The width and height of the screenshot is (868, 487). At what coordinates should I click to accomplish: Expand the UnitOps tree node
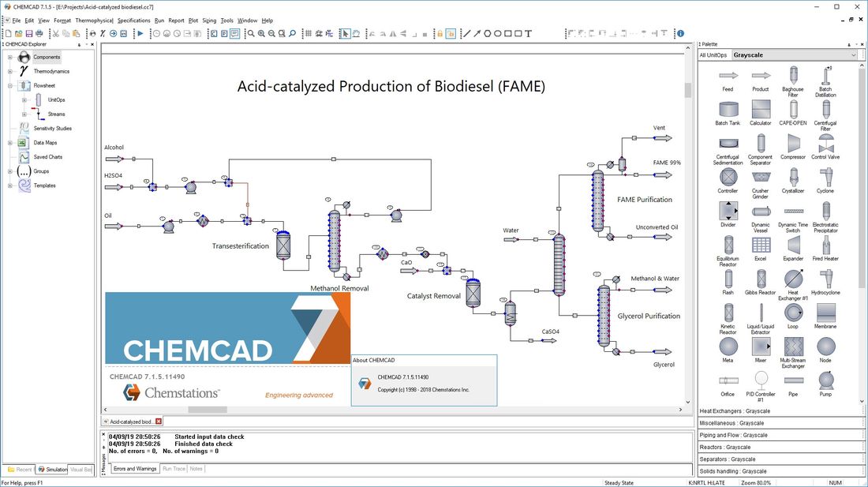pos(24,100)
